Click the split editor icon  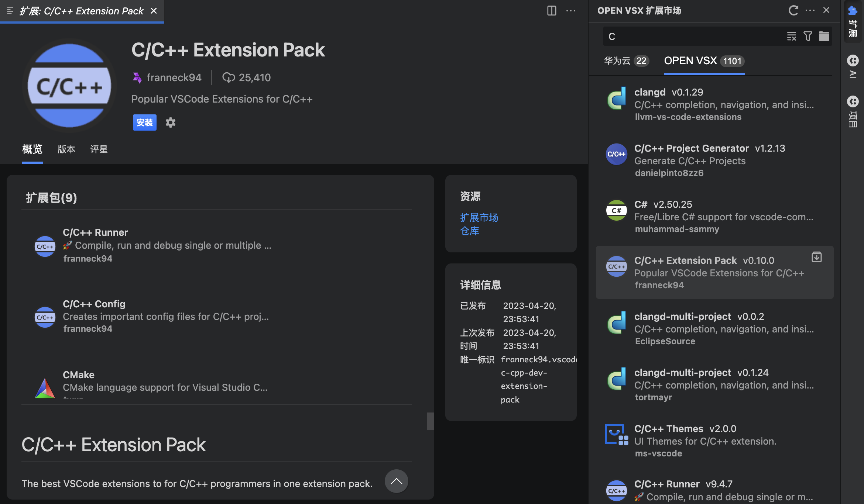[552, 11]
